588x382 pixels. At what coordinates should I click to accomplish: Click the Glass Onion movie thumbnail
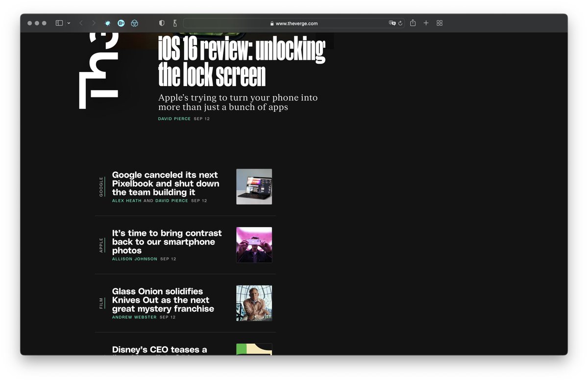(x=254, y=303)
